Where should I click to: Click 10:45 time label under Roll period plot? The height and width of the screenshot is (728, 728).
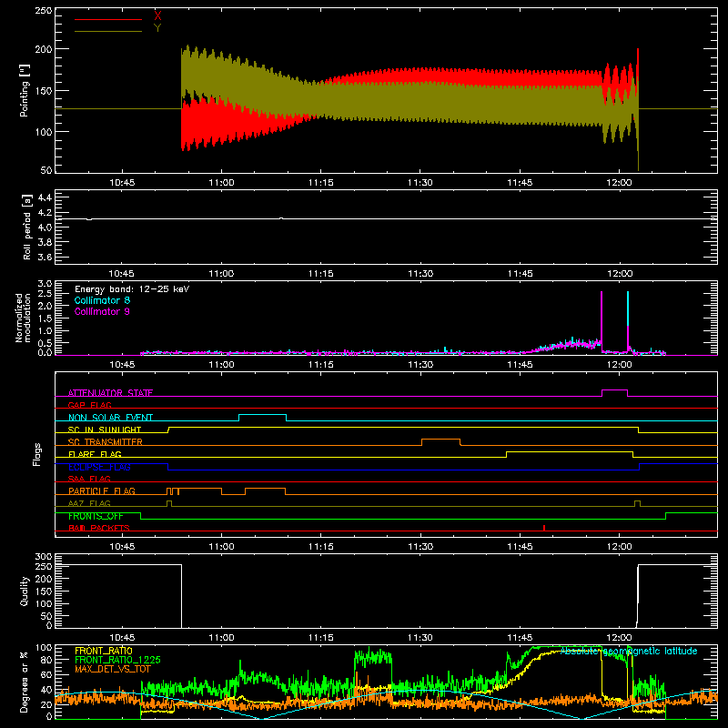122,274
